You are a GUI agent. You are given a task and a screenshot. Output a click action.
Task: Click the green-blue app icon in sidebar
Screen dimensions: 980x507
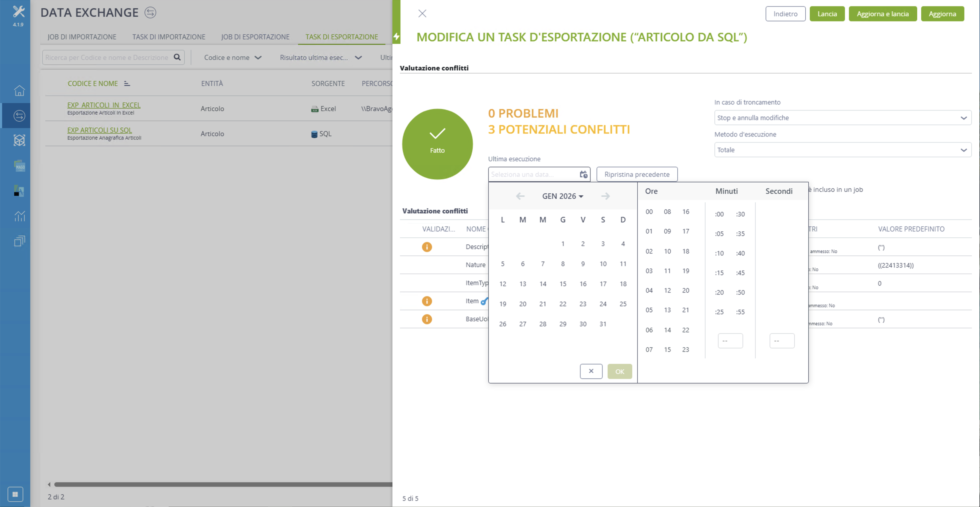click(19, 191)
